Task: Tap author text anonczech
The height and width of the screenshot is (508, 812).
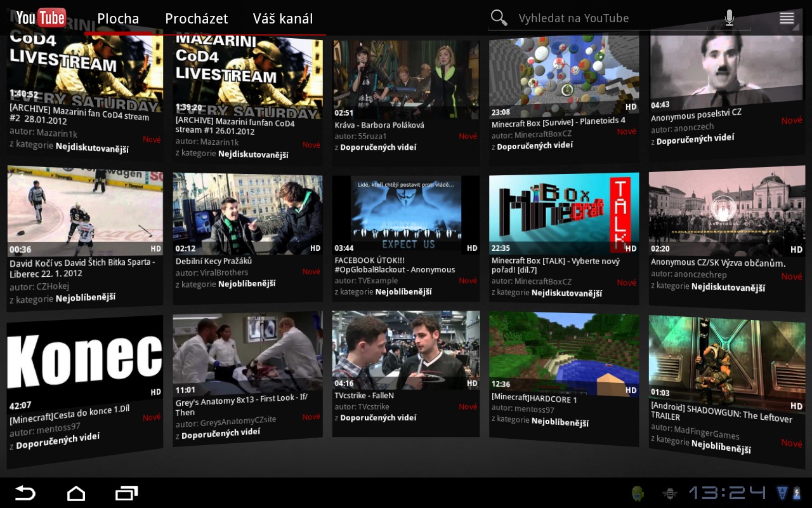Action: pos(693,127)
